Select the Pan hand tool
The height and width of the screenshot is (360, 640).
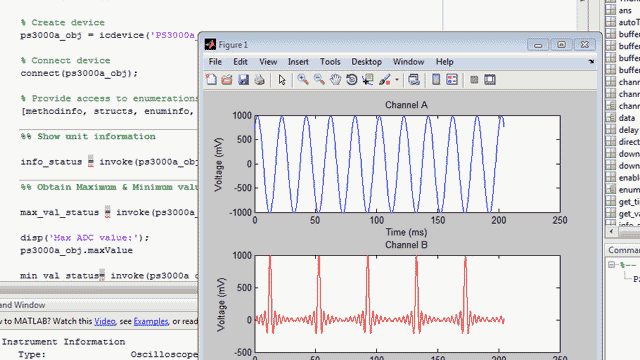(336, 80)
